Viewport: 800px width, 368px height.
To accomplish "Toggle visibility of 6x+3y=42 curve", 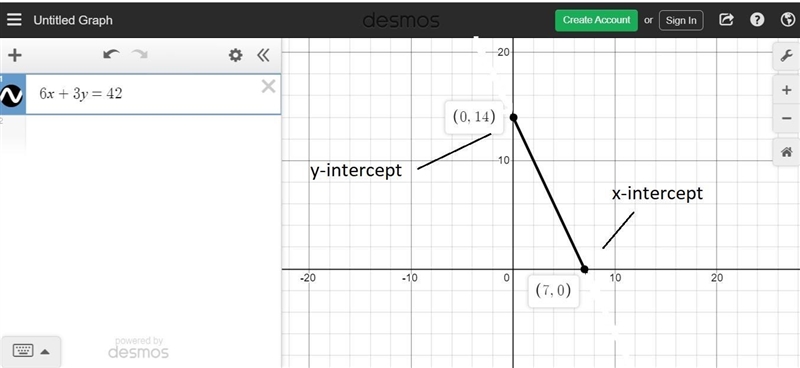I will [x=11, y=95].
